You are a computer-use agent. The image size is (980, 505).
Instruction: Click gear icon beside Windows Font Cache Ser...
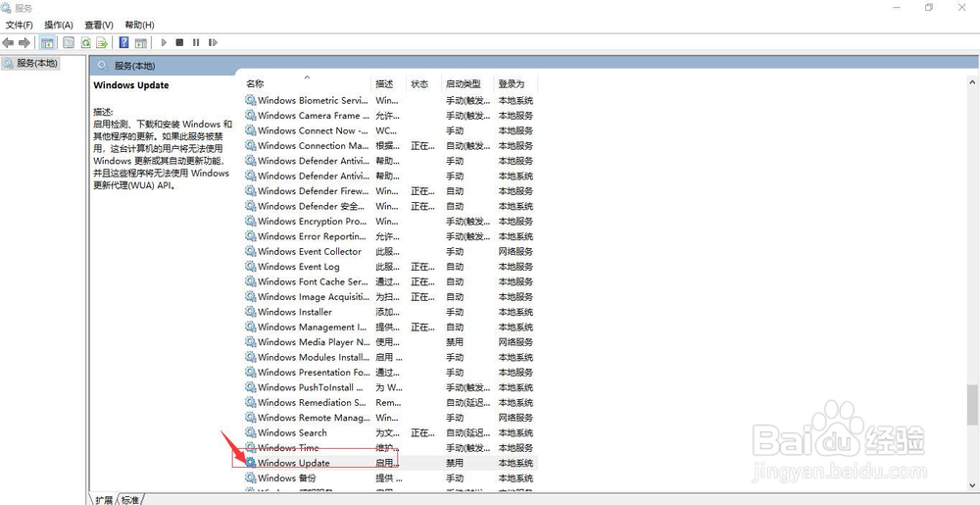[x=251, y=281]
